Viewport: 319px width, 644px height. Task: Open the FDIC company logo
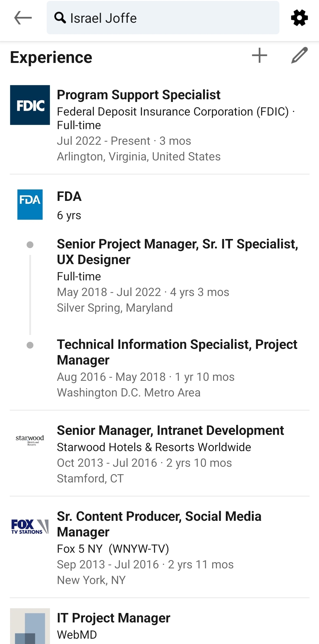[30, 105]
